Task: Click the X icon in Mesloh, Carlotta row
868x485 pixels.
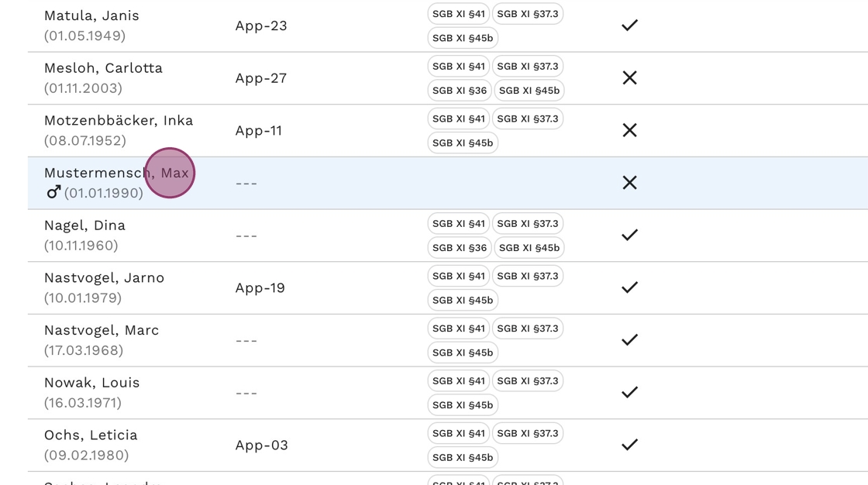Action: pyautogui.click(x=629, y=78)
